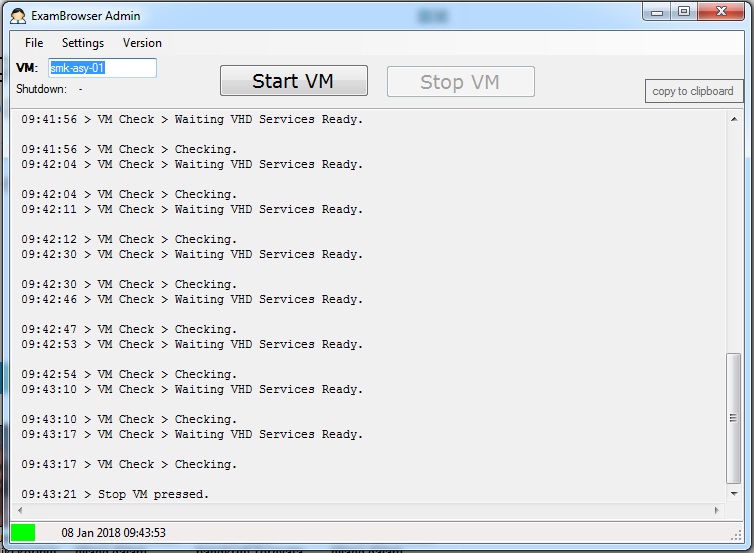The width and height of the screenshot is (754, 553).
Task: Maximize the ExamBrowser Admin window
Action: pos(684,12)
